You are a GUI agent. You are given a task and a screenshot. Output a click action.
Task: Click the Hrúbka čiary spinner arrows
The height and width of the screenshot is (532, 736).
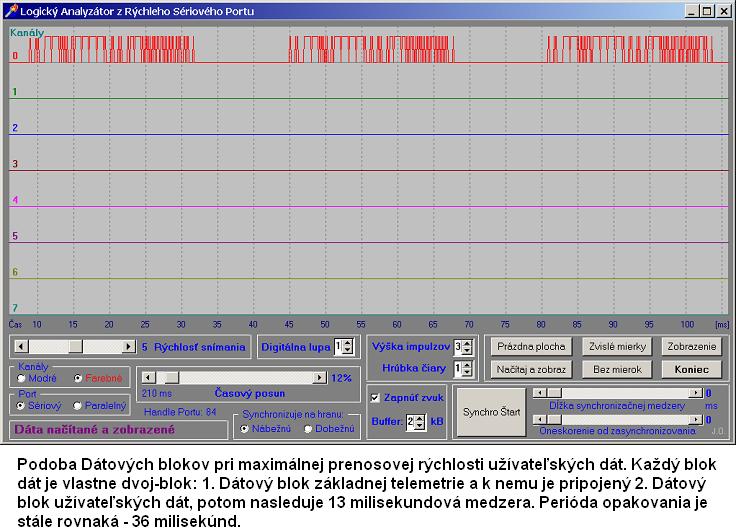(x=467, y=369)
